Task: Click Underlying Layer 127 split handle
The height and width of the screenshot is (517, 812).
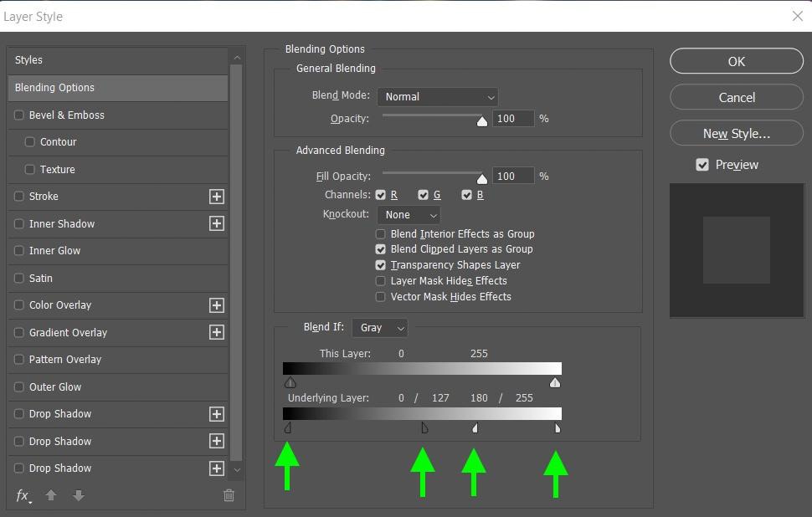Action: click(424, 427)
